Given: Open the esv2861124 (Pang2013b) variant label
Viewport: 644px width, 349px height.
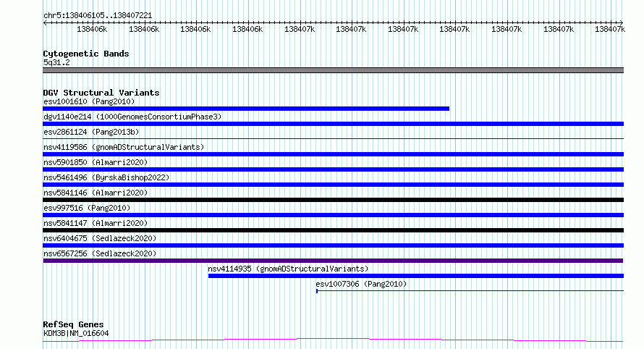Looking at the screenshot, I should 91,132.
